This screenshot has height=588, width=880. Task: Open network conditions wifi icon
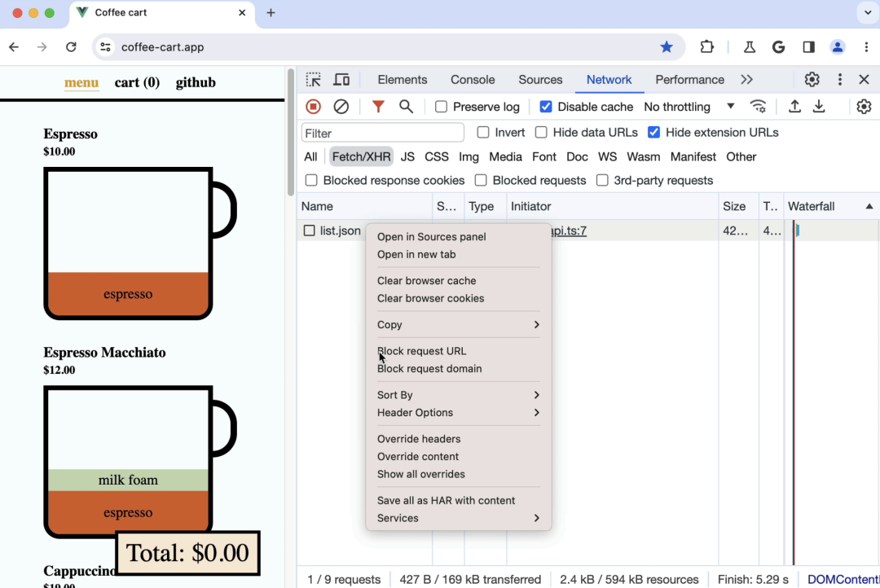click(x=759, y=107)
